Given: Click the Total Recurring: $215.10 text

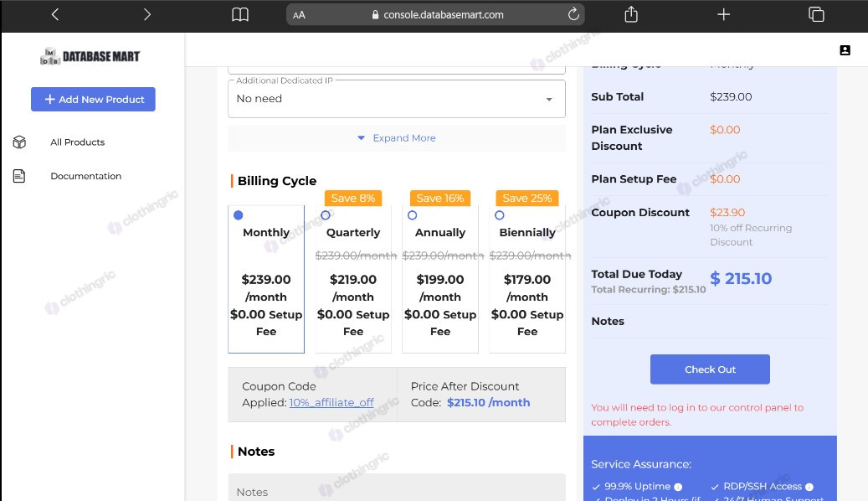Looking at the screenshot, I should tap(648, 289).
